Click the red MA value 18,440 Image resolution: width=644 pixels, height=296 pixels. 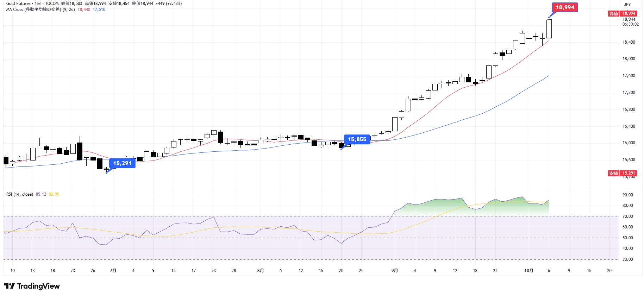pyautogui.click(x=84, y=10)
